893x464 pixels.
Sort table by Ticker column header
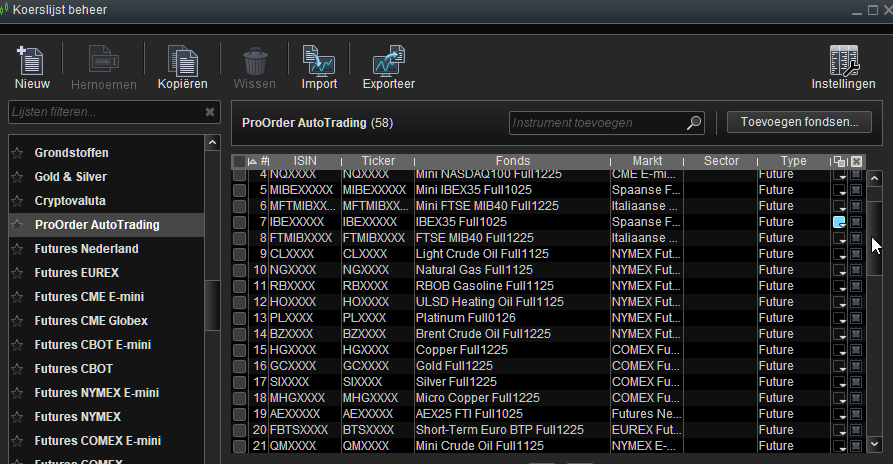(378, 161)
